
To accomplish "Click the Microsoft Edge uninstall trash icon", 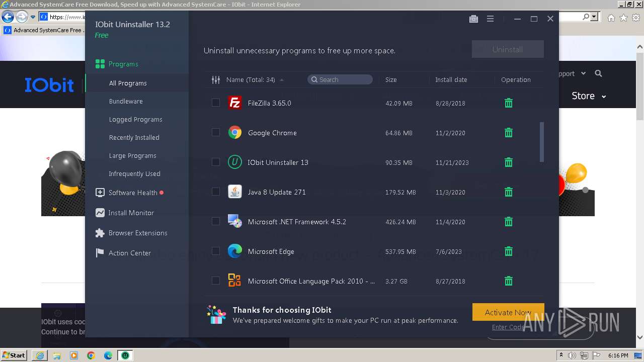I will tap(509, 251).
